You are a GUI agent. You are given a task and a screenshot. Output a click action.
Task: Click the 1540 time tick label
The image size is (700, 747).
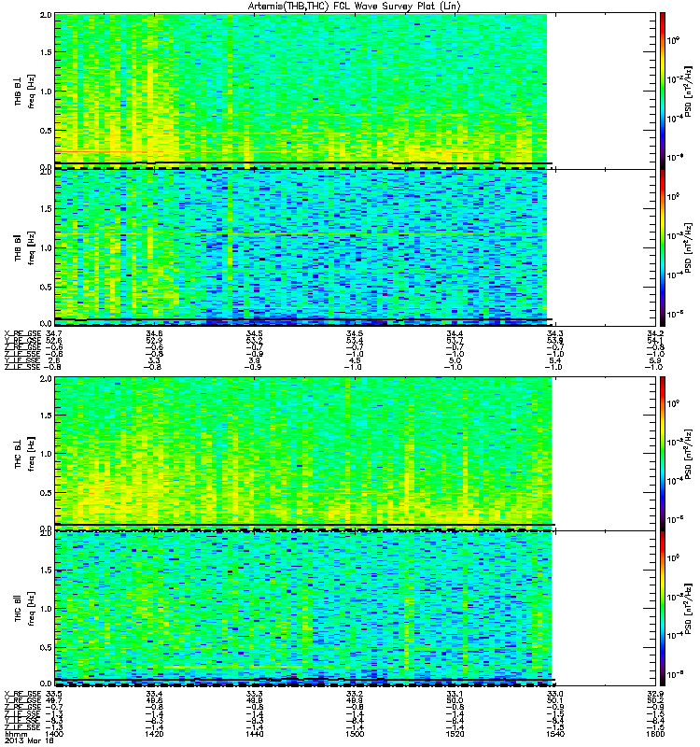[x=554, y=734]
